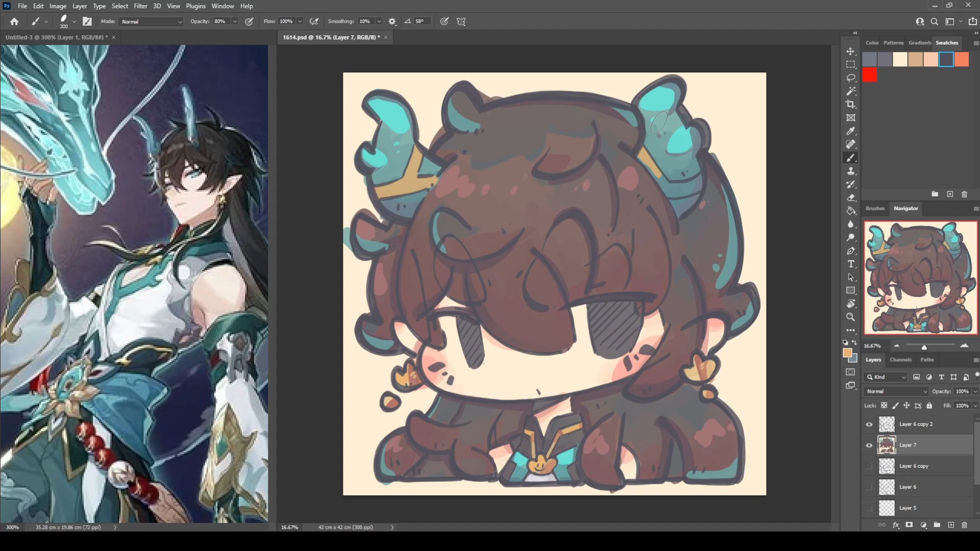Open the brush Opacity slider dropdown

(235, 21)
